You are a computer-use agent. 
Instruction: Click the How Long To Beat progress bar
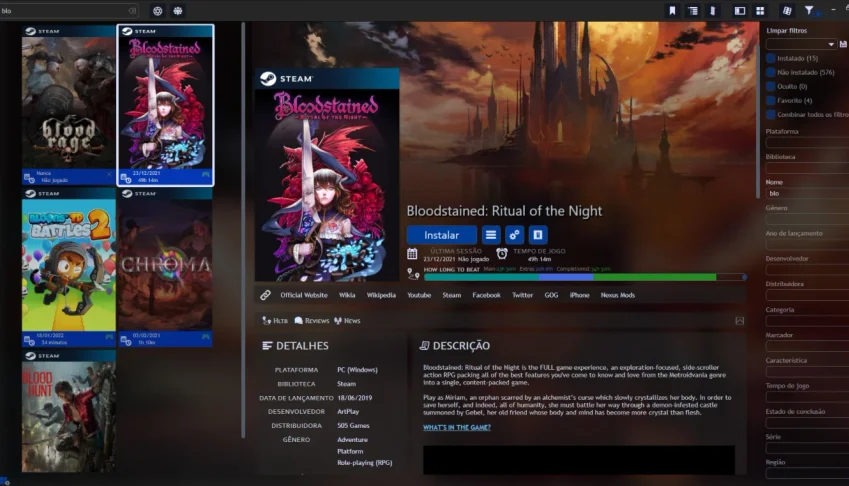point(585,277)
